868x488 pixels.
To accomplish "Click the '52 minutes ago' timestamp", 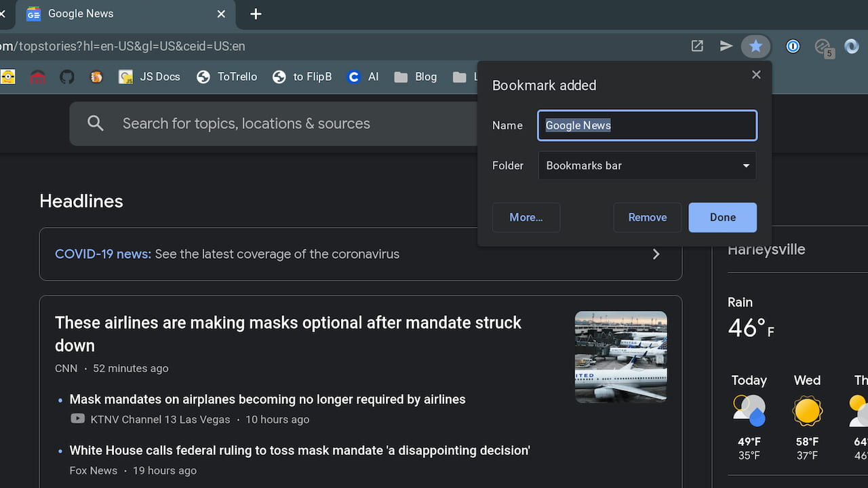I will pos(130,369).
